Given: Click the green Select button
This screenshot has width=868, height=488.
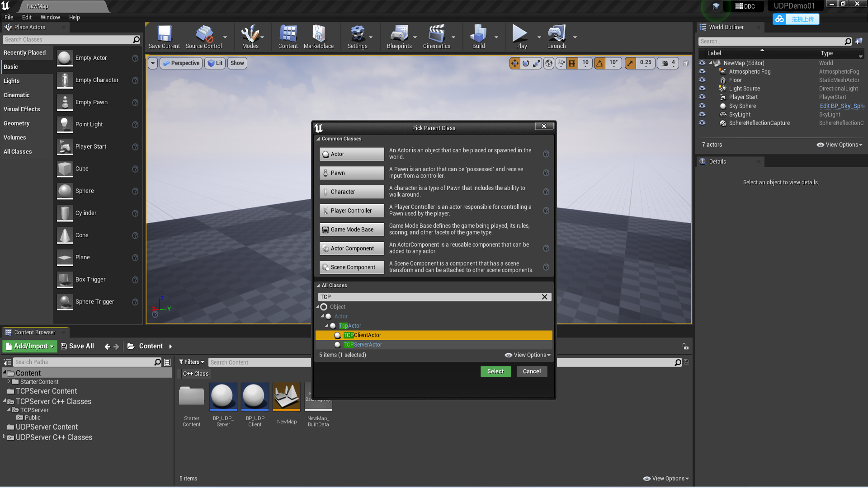Looking at the screenshot, I should (x=495, y=371).
